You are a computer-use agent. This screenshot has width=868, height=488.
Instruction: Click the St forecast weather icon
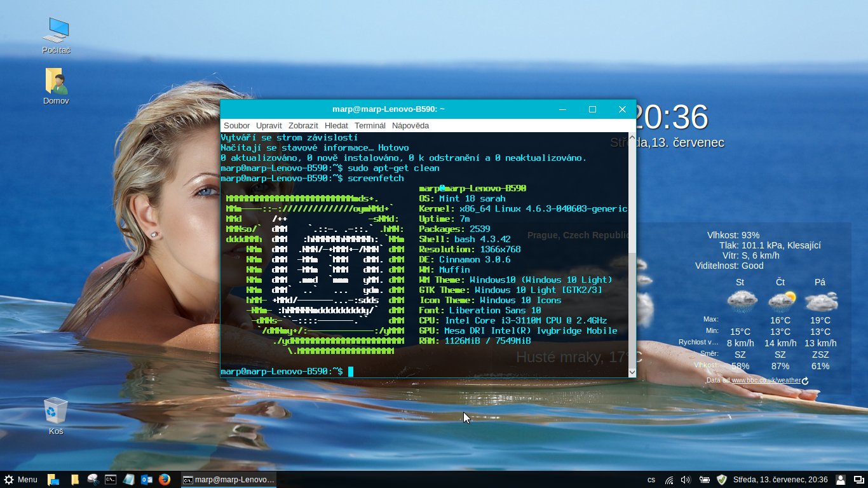[742, 301]
